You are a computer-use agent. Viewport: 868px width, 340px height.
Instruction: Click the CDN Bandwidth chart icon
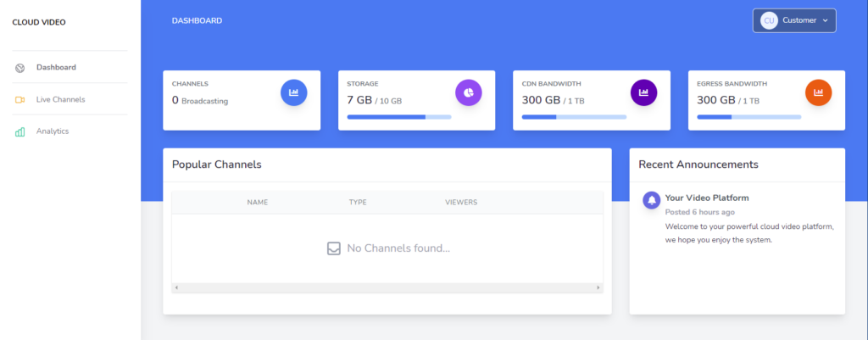(x=644, y=92)
